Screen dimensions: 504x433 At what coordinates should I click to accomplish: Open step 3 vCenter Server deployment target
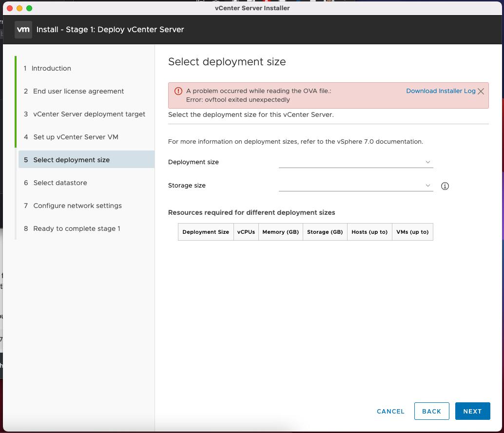click(89, 114)
